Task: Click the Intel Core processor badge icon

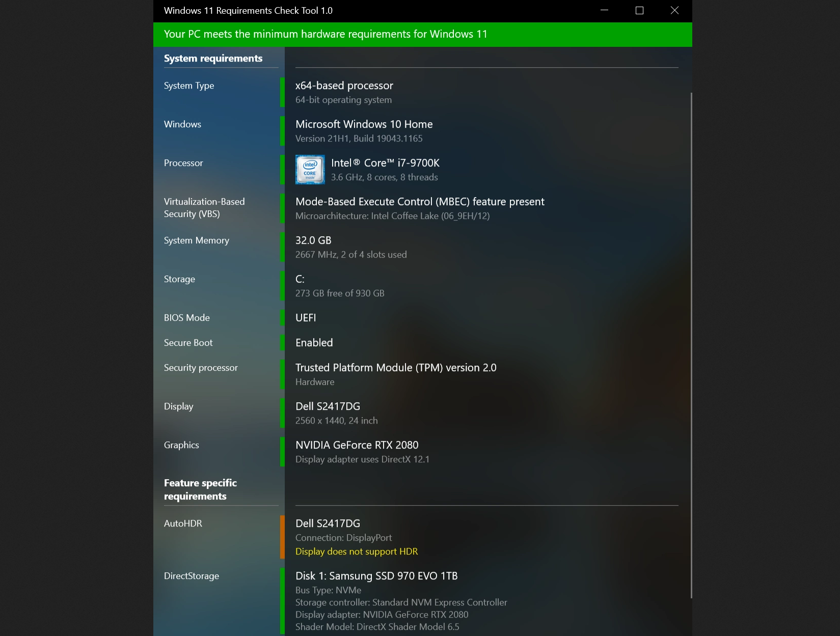Action: coord(310,170)
